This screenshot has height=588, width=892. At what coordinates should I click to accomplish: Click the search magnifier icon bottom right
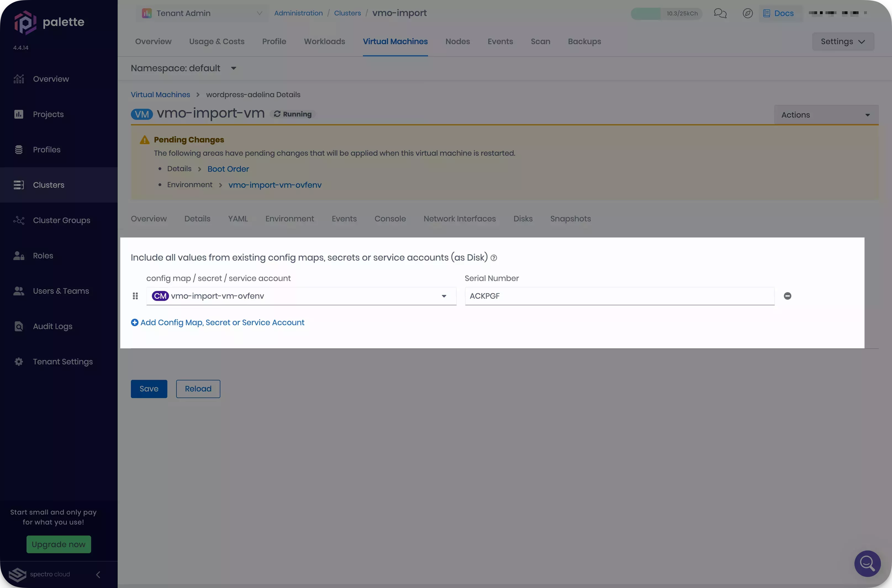[x=867, y=564]
